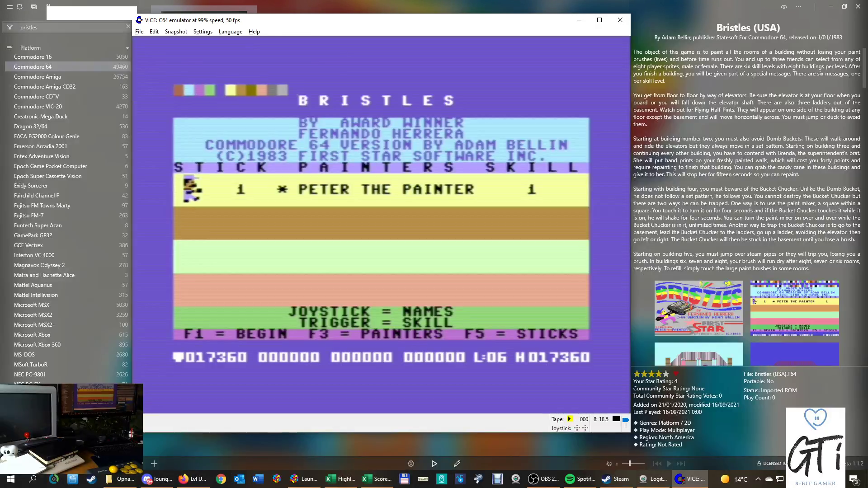Open the hamburger menu at top left
The width and height of the screenshot is (868, 488).
(9, 7)
